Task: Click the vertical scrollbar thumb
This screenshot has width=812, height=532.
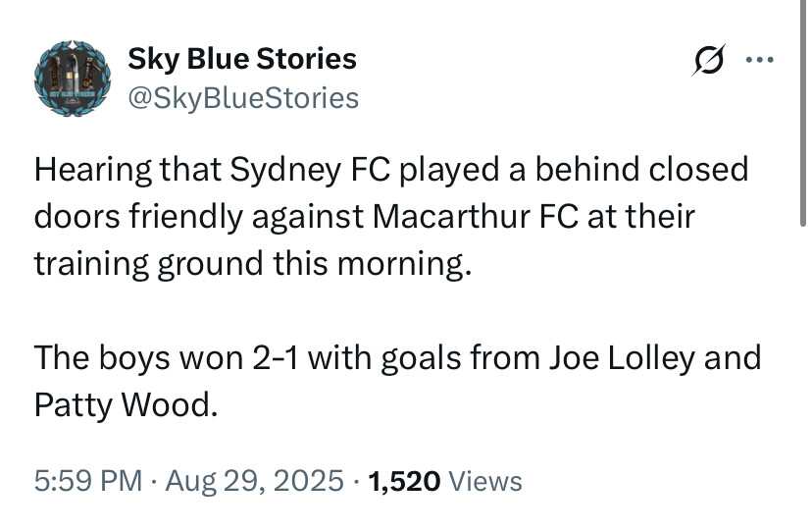Action: tap(802, 113)
